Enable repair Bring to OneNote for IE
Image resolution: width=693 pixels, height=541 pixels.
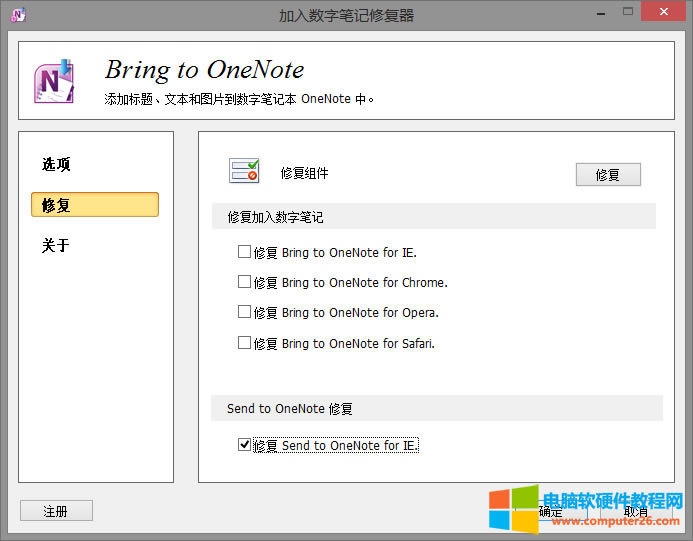click(244, 252)
